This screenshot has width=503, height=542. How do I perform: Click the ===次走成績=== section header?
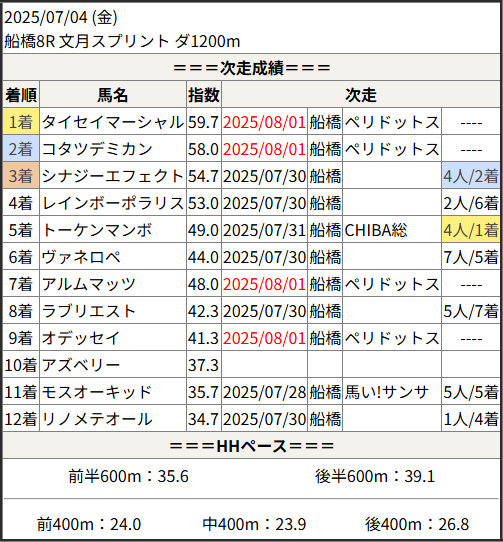pyautogui.click(x=252, y=67)
